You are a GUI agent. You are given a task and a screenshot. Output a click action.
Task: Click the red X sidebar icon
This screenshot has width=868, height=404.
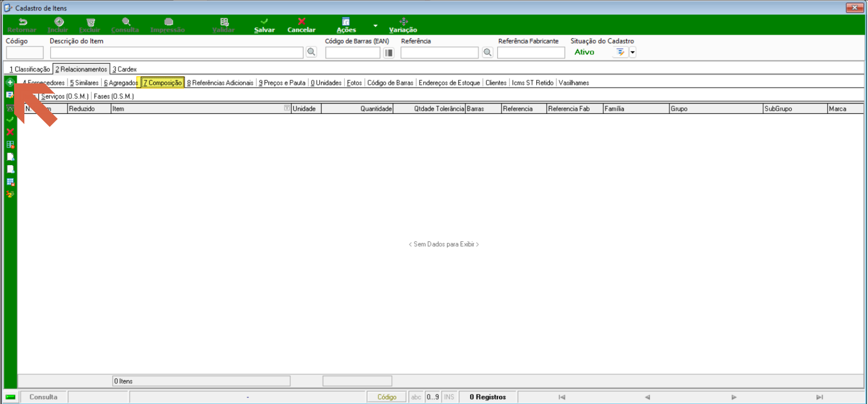[10, 132]
